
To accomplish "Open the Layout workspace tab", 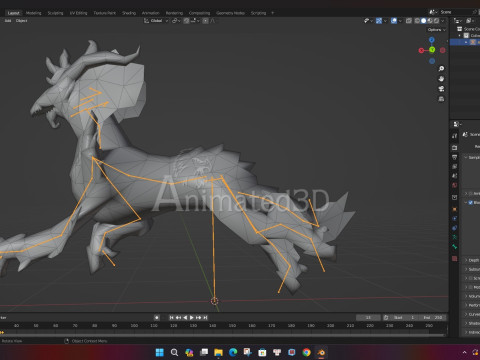I will 14,13.
